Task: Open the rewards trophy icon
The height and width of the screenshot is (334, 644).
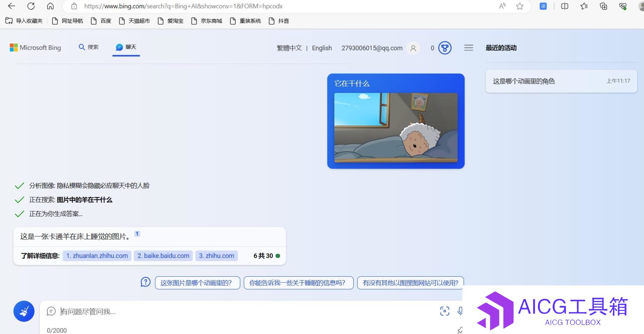Action: coord(445,48)
